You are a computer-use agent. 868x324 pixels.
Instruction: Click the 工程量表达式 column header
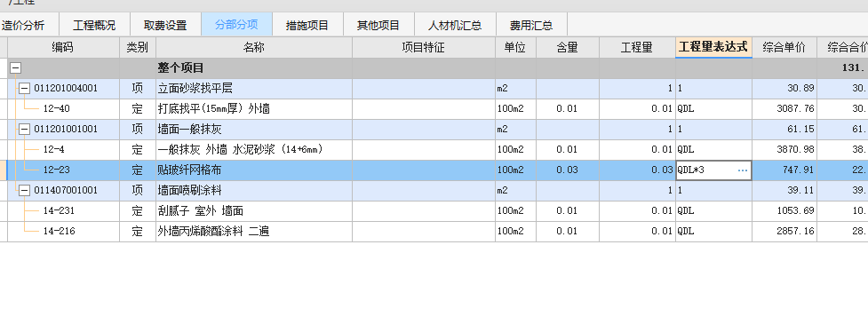tap(713, 48)
